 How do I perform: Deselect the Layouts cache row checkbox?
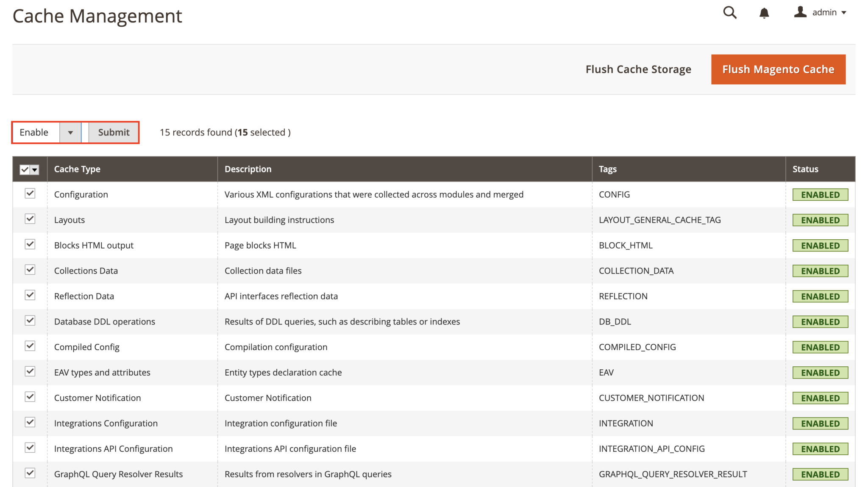29,219
